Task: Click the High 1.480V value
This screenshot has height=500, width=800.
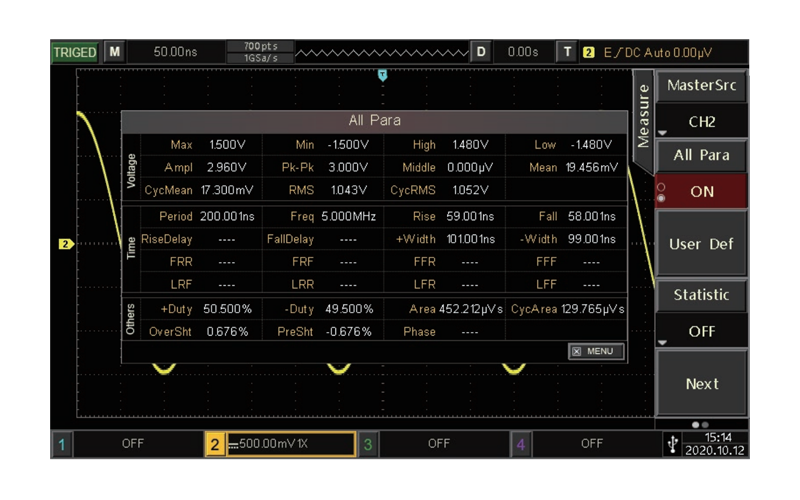Action: [x=470, y=145]
